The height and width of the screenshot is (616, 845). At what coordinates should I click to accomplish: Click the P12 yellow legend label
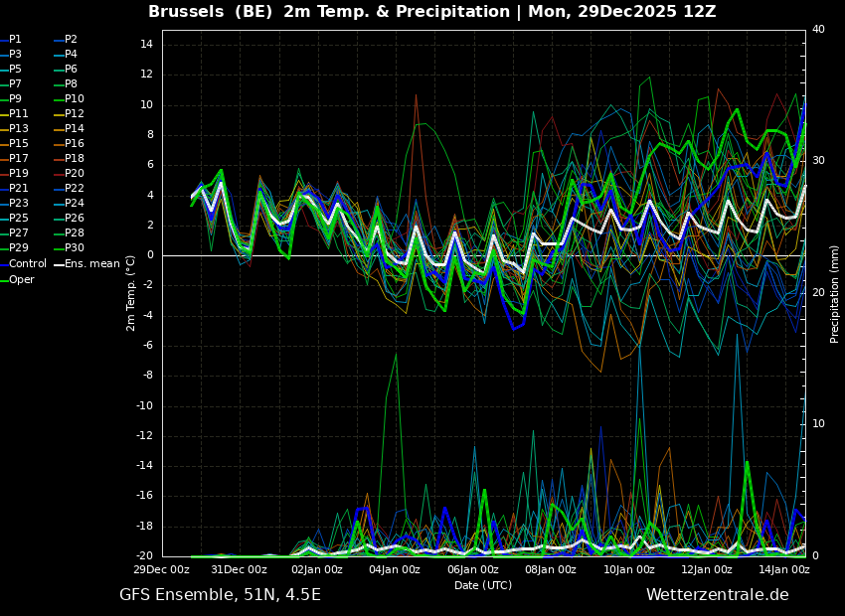(75, 113)
